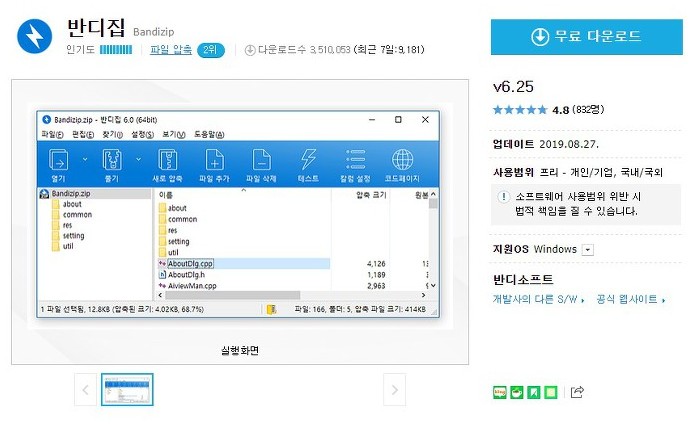Image resolution: width=697 pixels, height=426 pixels.
Task: Click the Bandizip window minimize button
Action: pyautogui.click(x=372, y=120)
